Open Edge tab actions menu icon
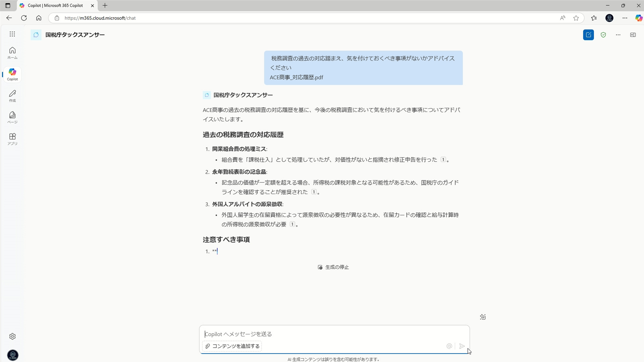 tap(8, 5)
